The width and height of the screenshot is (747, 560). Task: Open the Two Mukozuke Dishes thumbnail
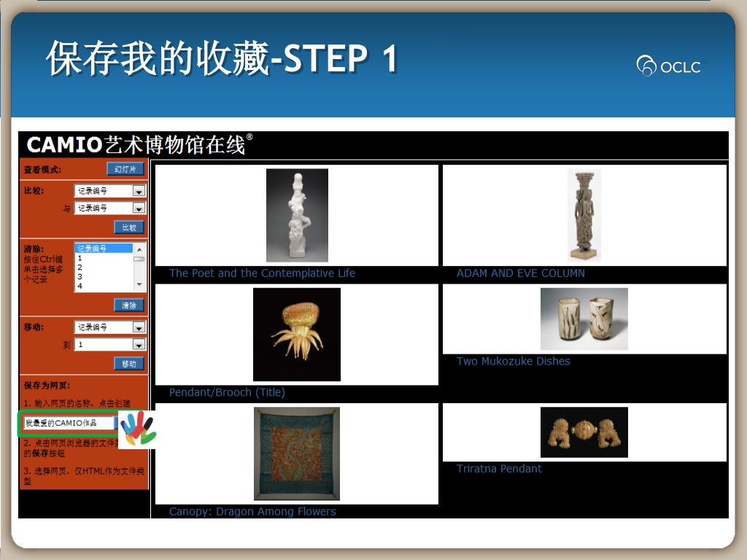click(x=584, y=319)
